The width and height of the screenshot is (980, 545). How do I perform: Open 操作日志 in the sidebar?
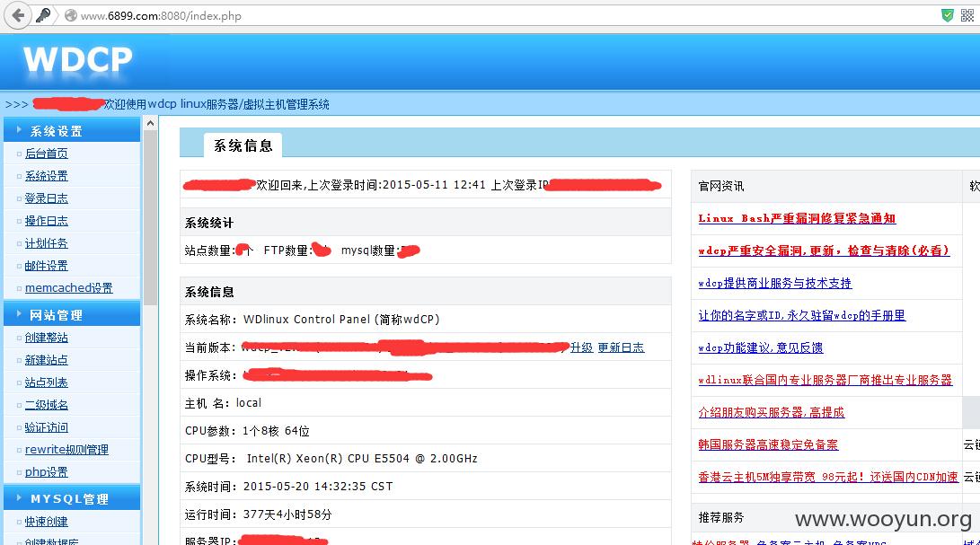[x=46, y=221]
